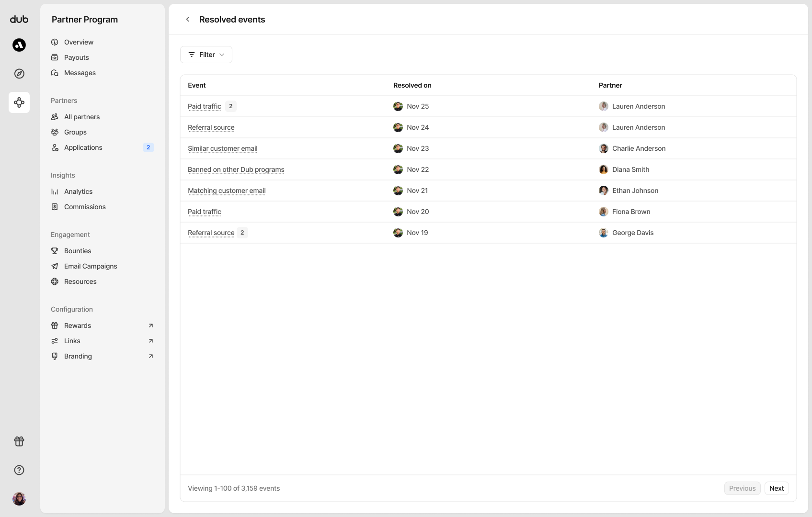Open the gift referral icon

click(x=19, y=441)
